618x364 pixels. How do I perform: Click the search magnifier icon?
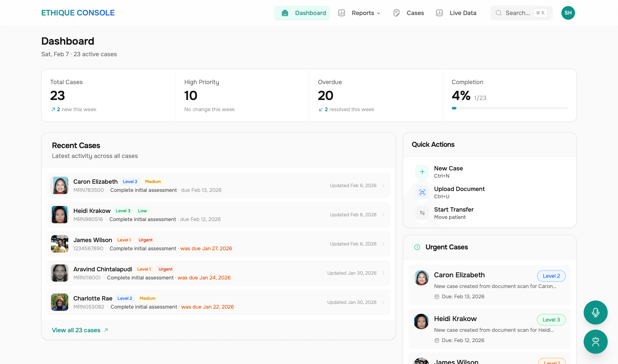498,13
